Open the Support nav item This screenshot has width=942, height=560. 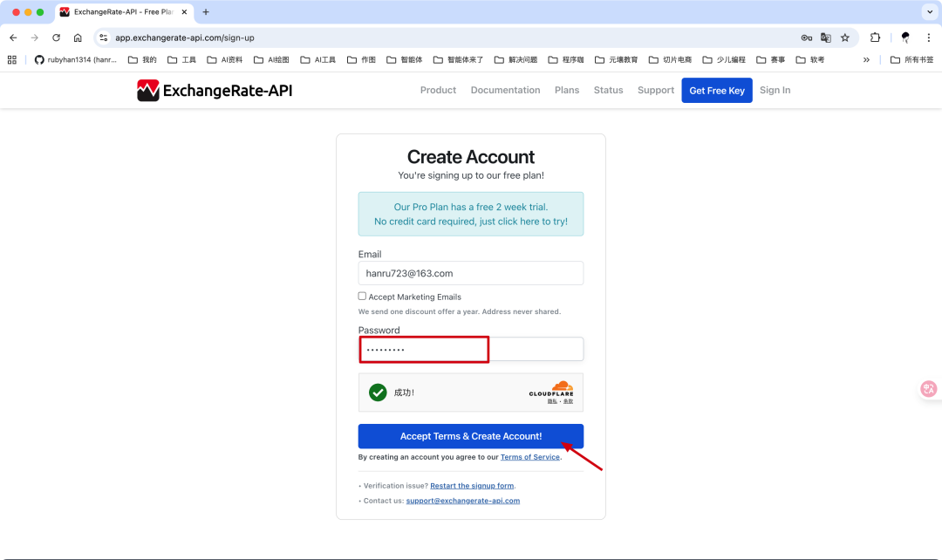point(655,90)
